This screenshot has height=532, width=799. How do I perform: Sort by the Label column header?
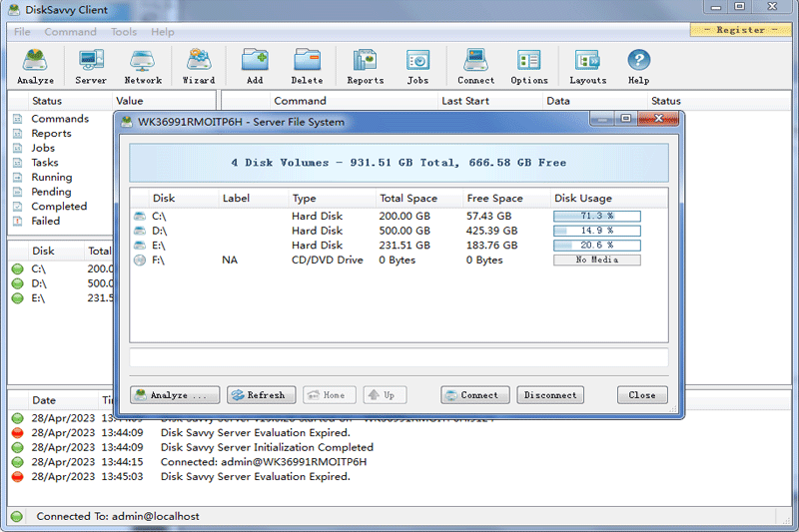[254, 198]
